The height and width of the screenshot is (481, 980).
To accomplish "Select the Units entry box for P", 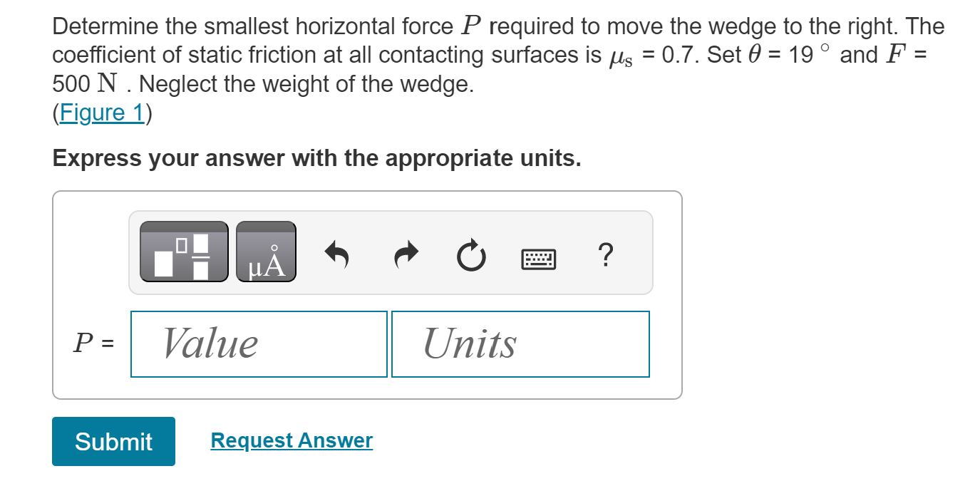I will pos(520,343).
